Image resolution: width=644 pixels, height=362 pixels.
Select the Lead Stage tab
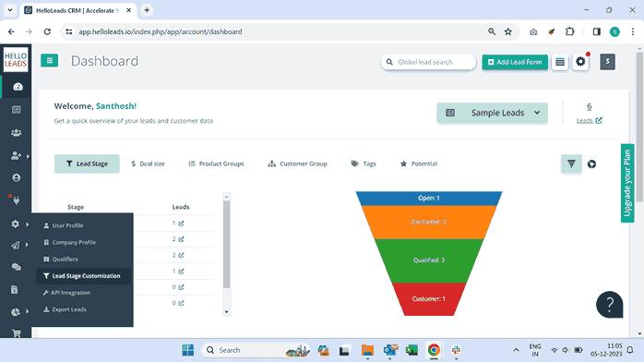click(87, 163)
